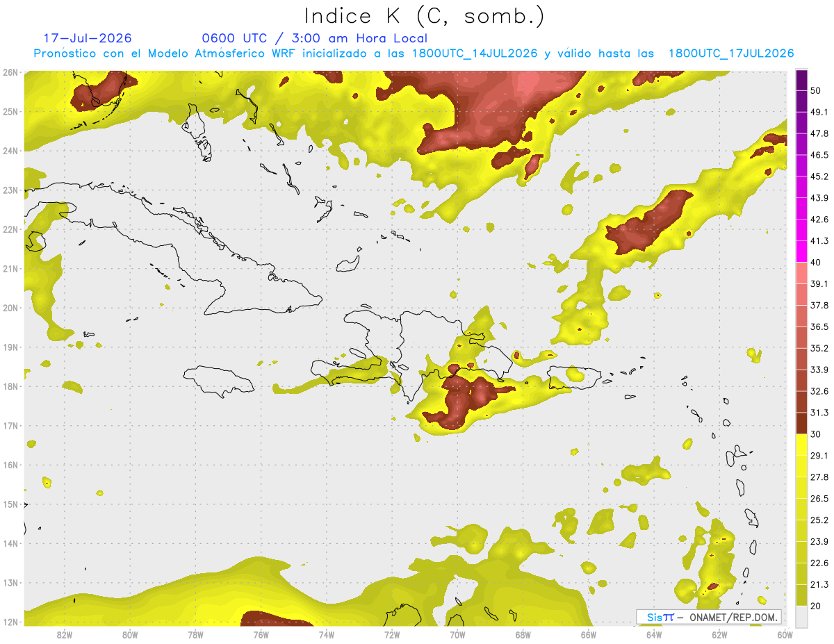Click the '62W' longitude label

click(x=719, y=635)
